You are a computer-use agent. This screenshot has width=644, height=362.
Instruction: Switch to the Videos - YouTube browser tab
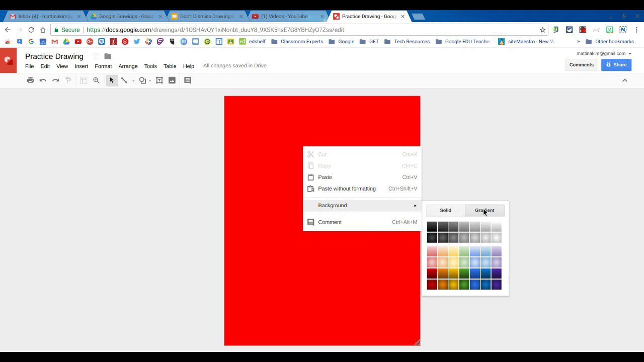pos(288,17)
